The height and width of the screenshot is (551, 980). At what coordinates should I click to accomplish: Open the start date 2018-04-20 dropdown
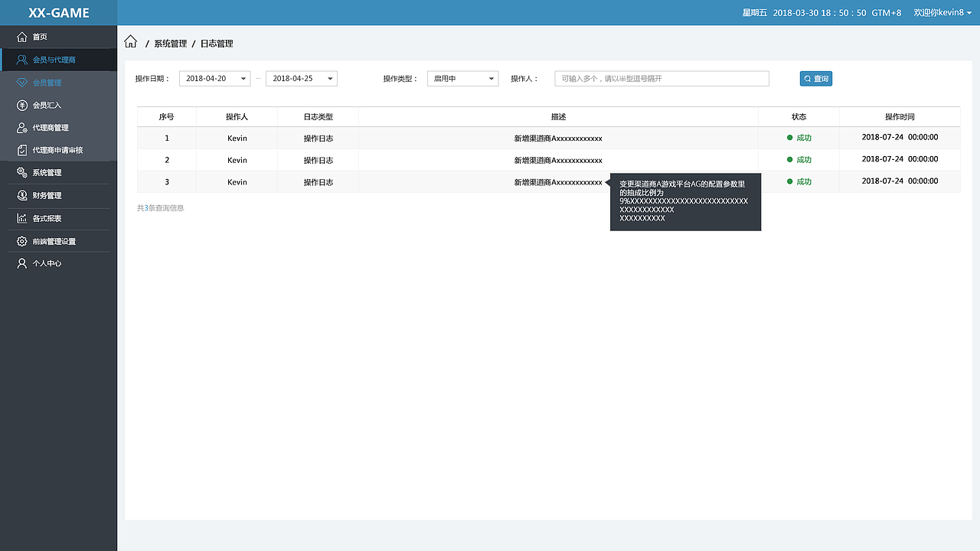click(x=215, y=79)
